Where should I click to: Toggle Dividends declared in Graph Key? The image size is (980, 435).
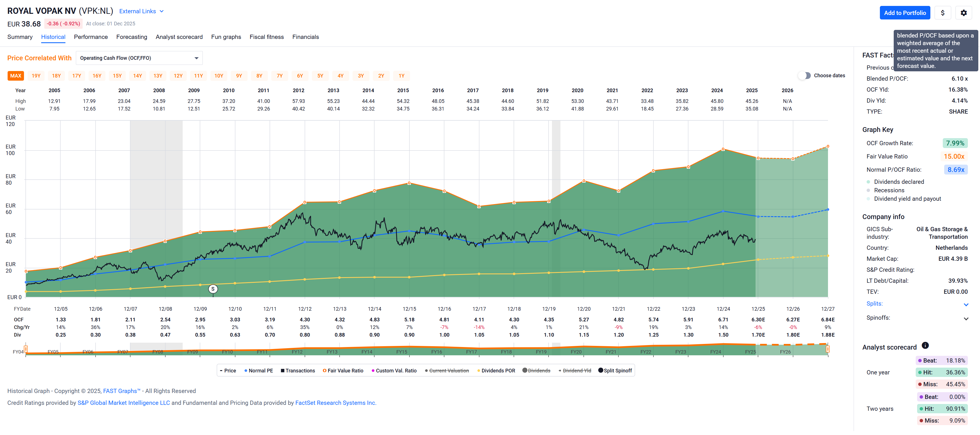point(899,182)
